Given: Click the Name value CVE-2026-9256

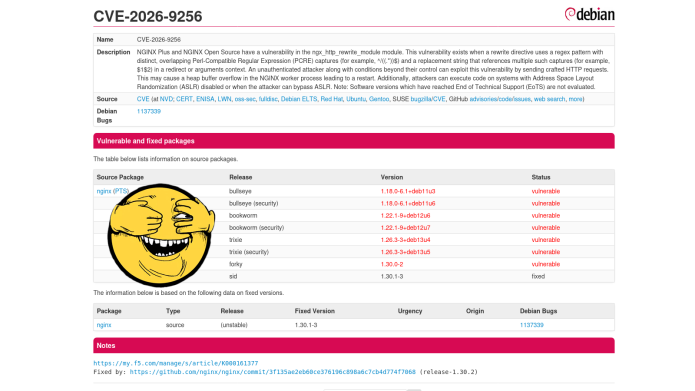Looking at the screenshot, I should click(158, 39).
